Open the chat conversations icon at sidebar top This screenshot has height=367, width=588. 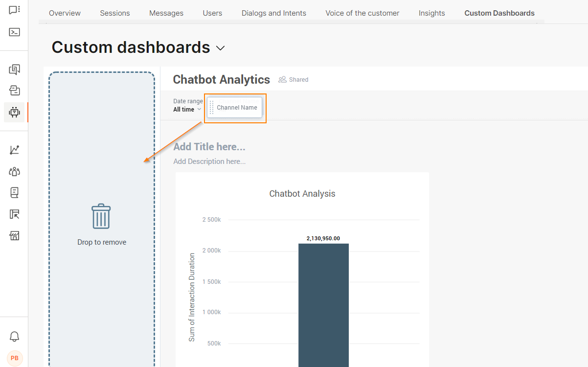pos(14,9)
